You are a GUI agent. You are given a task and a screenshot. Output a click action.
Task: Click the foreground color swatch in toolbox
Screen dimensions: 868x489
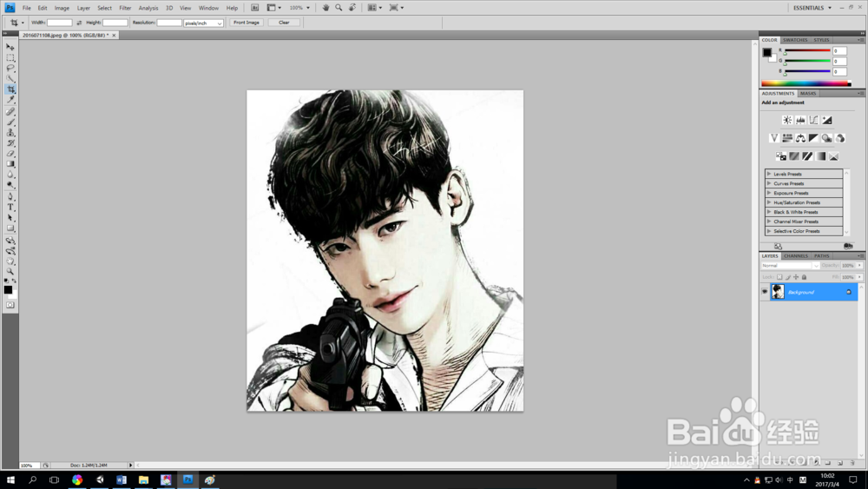coord(8,289)
